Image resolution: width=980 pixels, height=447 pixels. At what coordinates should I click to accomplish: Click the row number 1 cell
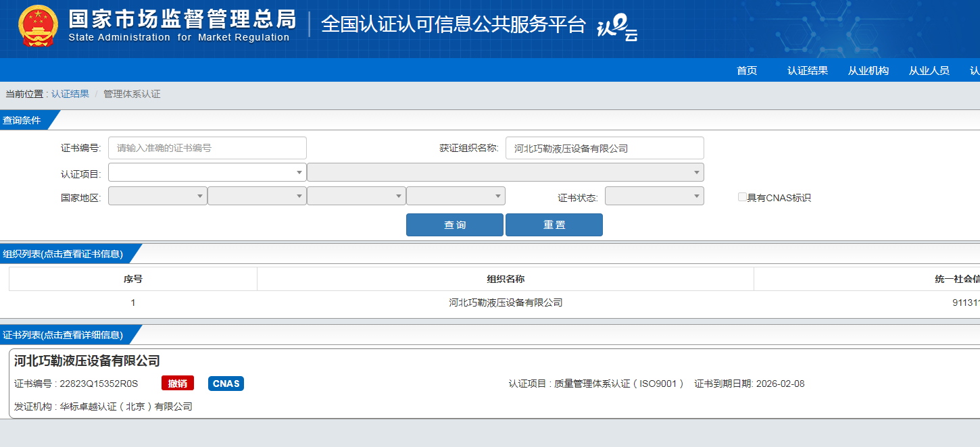[133, 303]
